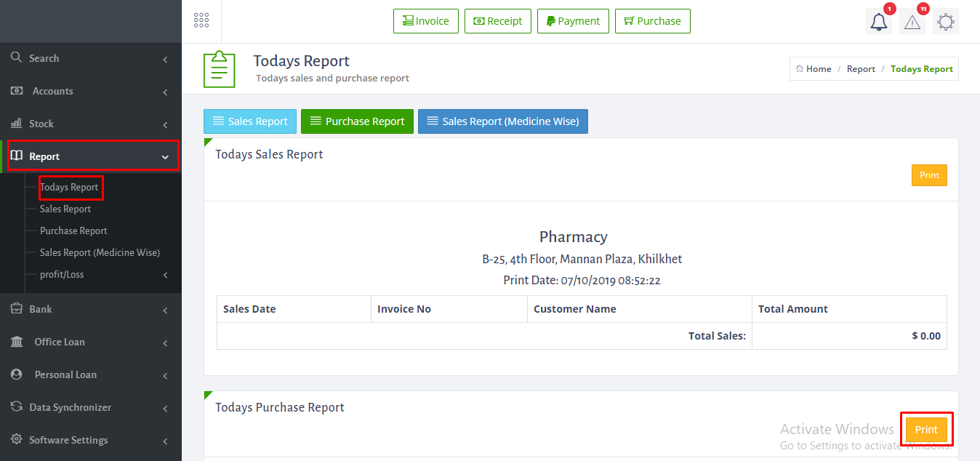Screen dimensions: 980x461
Task: Expand the Data Synchronizer menu
Action: coord(165,408)
